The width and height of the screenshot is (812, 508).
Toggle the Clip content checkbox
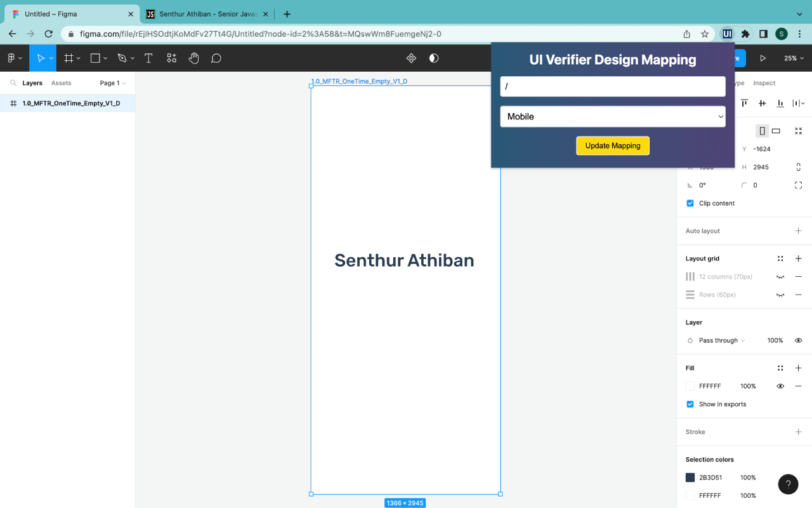click(690, 203)
